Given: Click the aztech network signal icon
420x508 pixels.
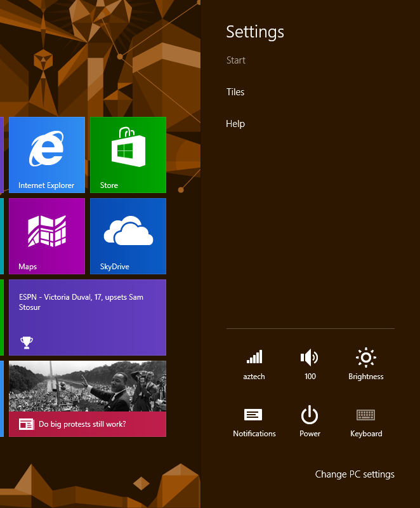Looking at the screenshot, I should [254, 357].
